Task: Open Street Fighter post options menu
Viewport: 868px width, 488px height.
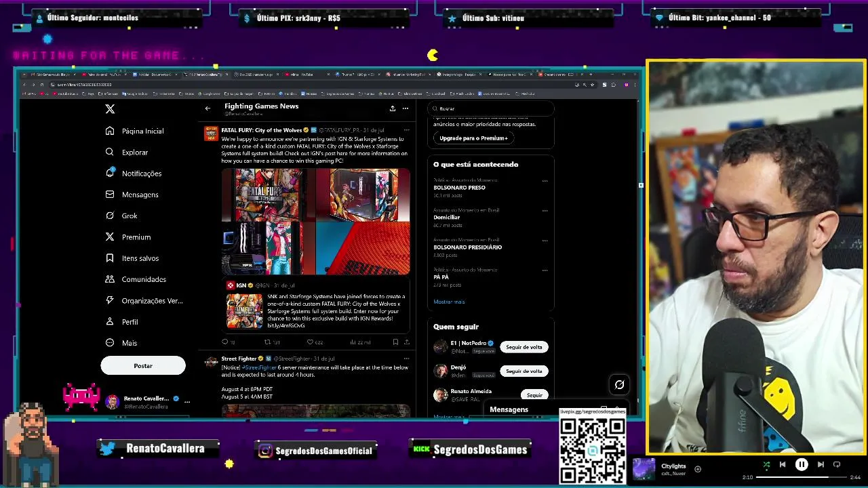Action: [x=406, y=358]
